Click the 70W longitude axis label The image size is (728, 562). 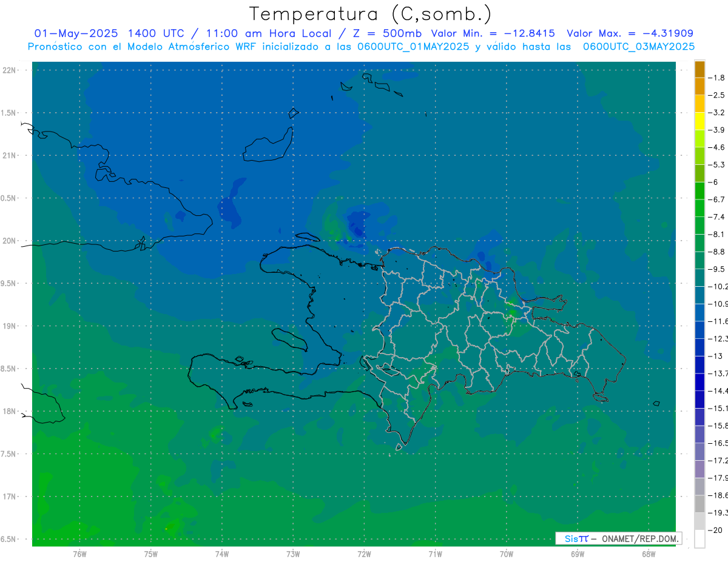click(506, 554)
